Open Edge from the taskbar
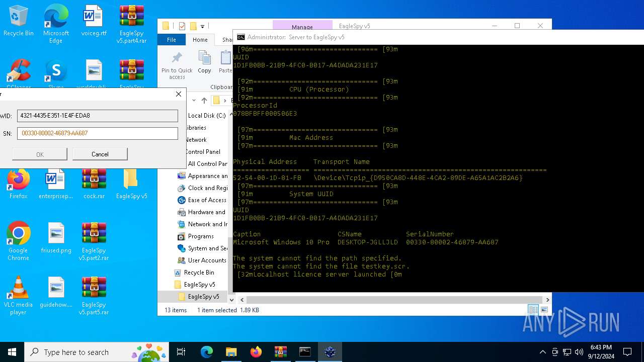The image size is (644, 362). (x=207, y=352)
